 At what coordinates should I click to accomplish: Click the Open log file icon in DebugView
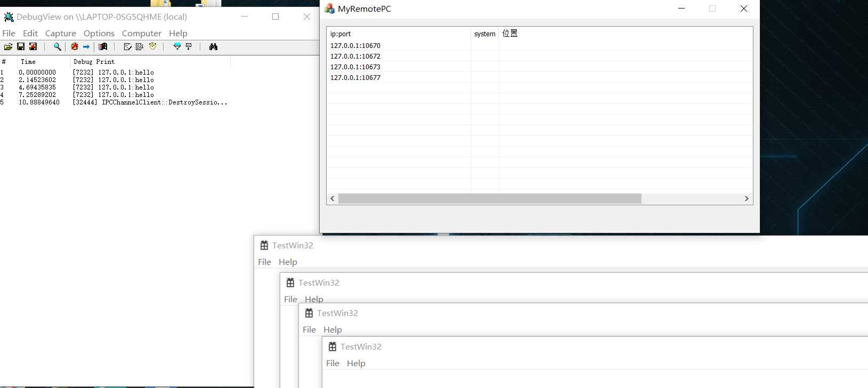tap(8, 47)
